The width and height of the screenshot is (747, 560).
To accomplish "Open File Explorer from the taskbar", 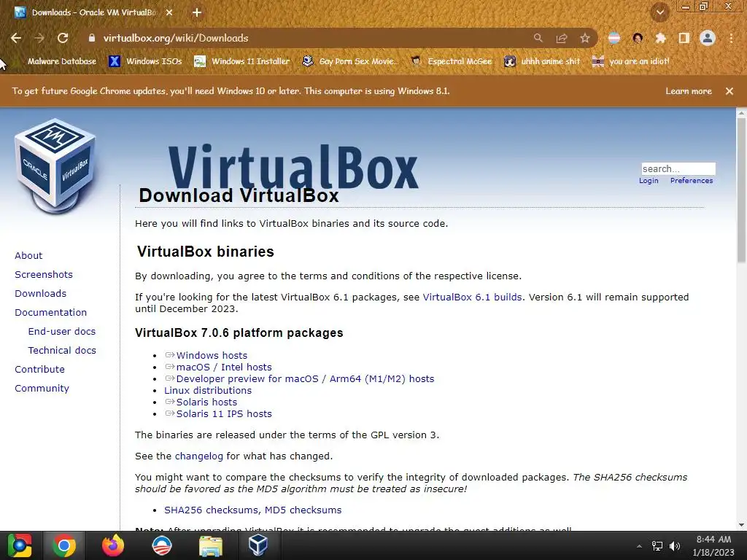I will (x=210, y=545).
